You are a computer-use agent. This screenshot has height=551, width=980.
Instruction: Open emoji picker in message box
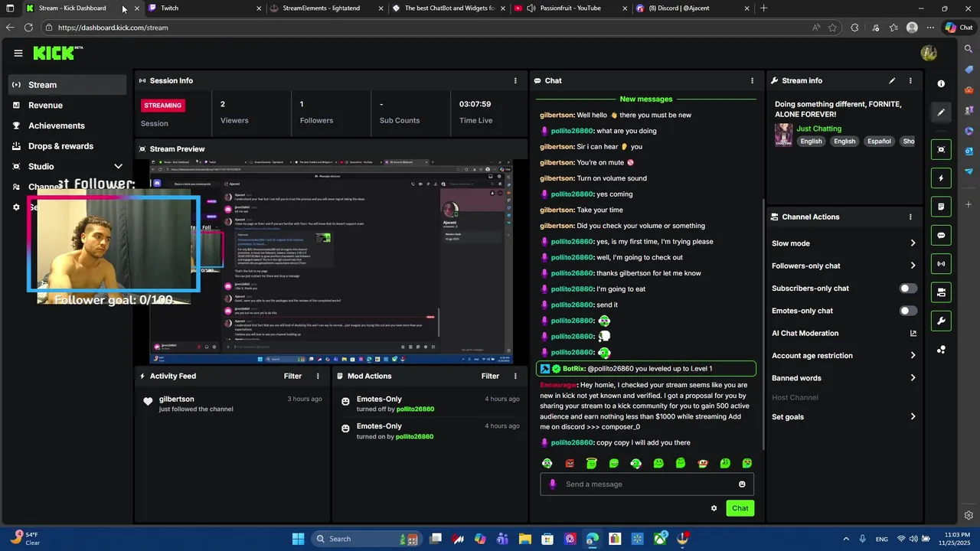[x=742, y=484]
